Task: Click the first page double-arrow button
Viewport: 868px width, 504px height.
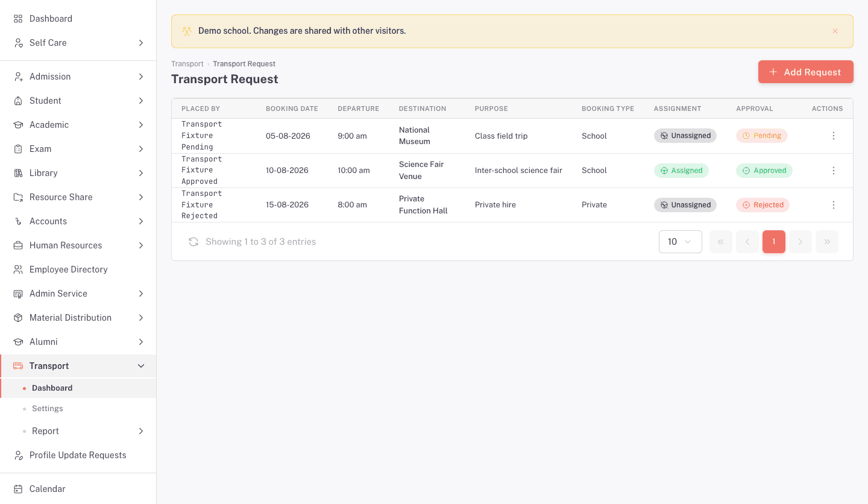Action: click(x=721, y=242)
